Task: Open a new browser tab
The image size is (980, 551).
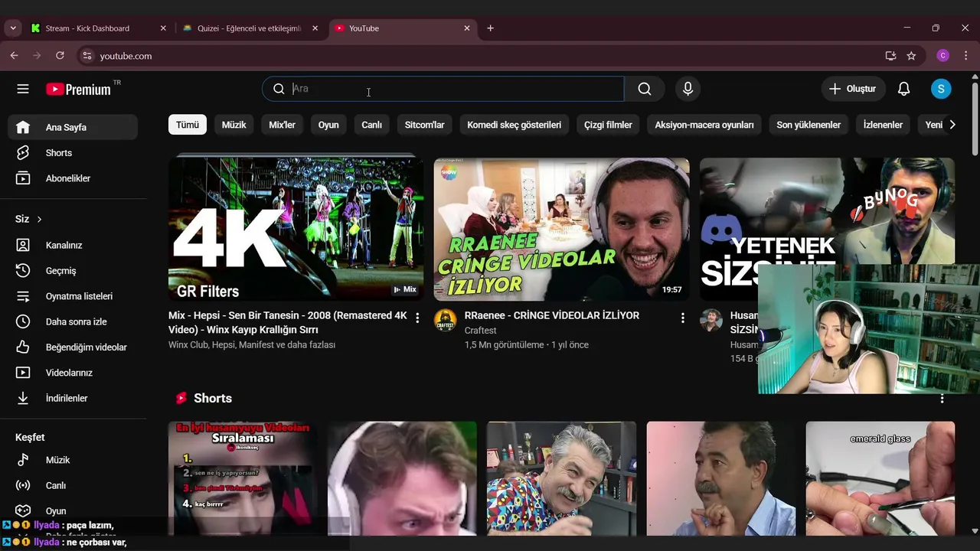Action: tap(490, 28)
